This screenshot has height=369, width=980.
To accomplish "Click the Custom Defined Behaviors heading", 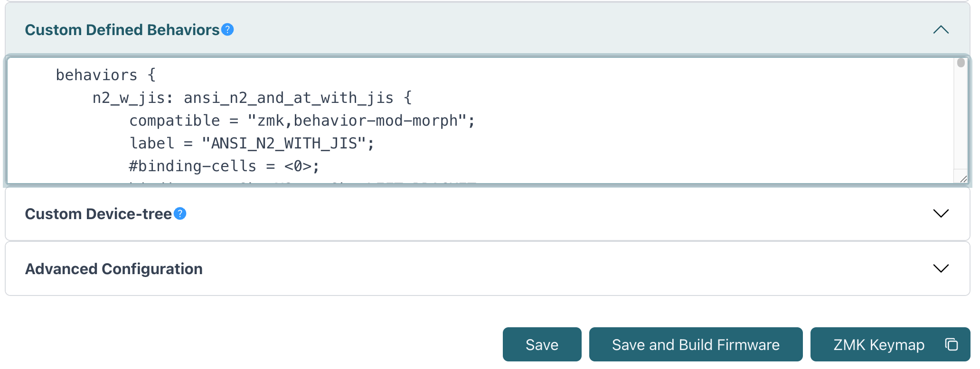I will click(122, 30).
